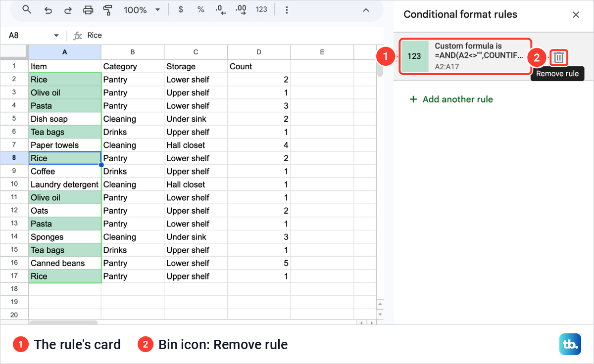Click the Storage header cell

click(196, 66)
